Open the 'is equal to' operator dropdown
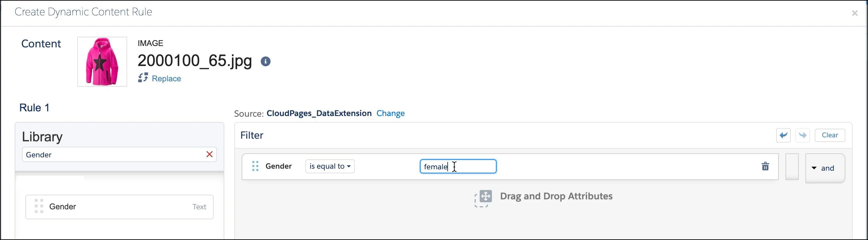The height and width of the screenshot is (240, 868). tap(329, 166)
